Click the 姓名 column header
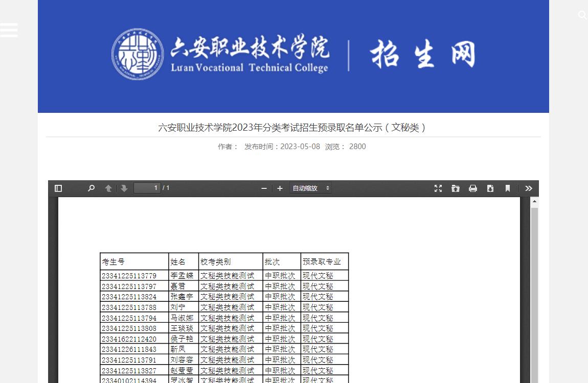Screen dimensions: 588x383 [x=178, y=261]
